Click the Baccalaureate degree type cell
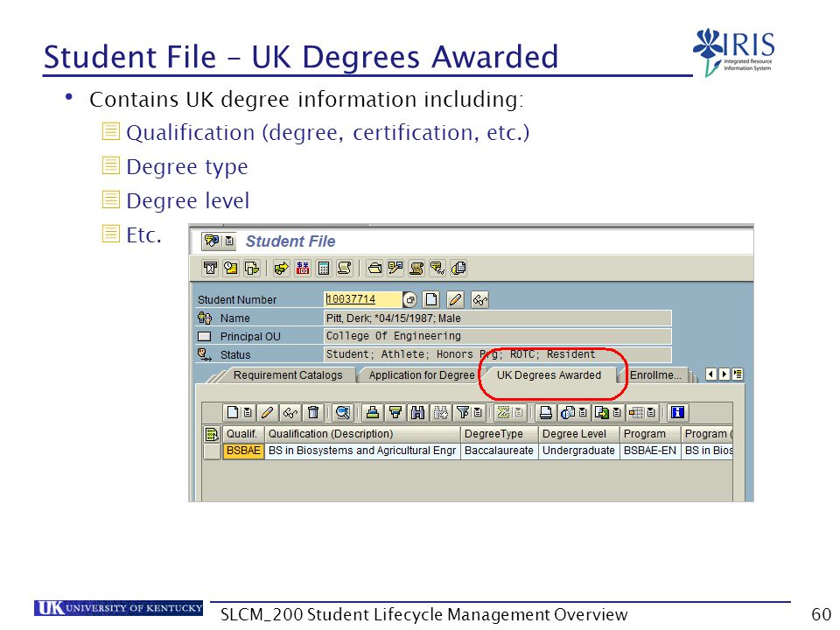This screenshot has height=630, width=840. (500, 451)
